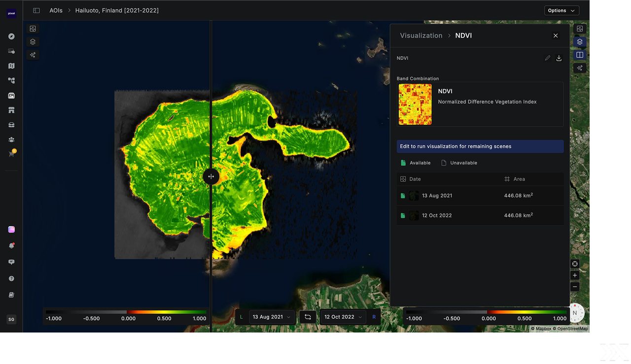This screenshot has height=364, width=631.
Task: Open the image gallery icon in sidebar
Action: [11, 96]
